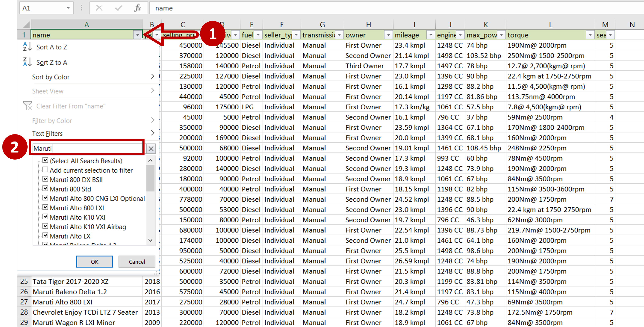The image size is (644, 327).
Task: Uncheck Maruti Alto K10 VXI Airbag
Action: click(45, 226)
